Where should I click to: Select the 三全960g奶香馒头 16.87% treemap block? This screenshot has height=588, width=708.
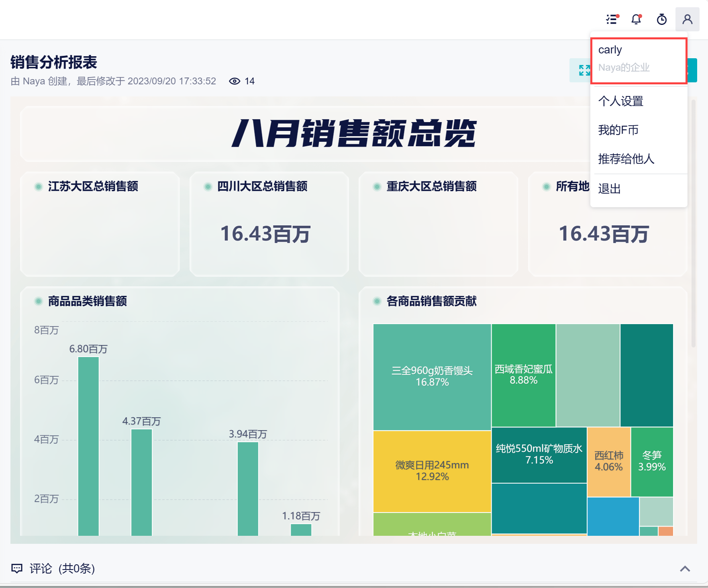point(432,377)
